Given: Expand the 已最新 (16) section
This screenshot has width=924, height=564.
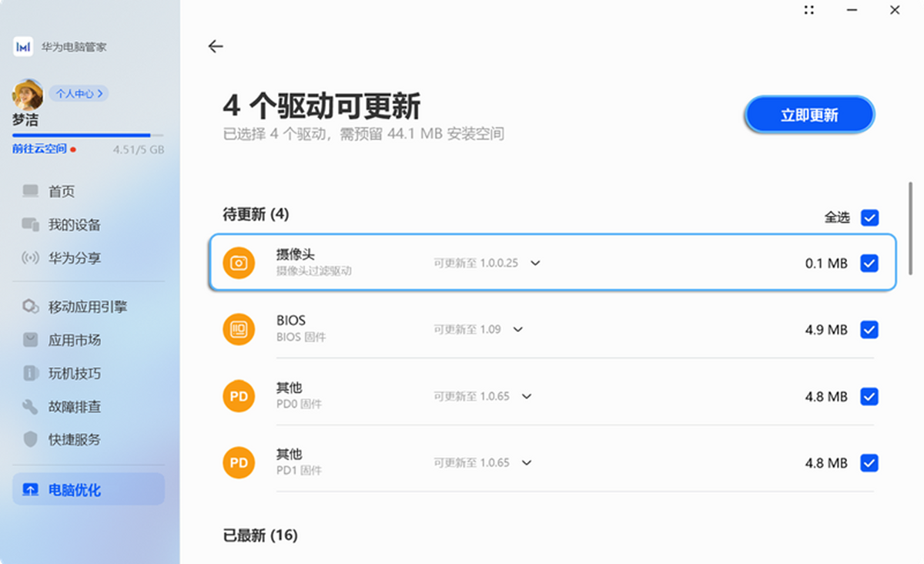Looking at the screenshot, I should 259,535.
